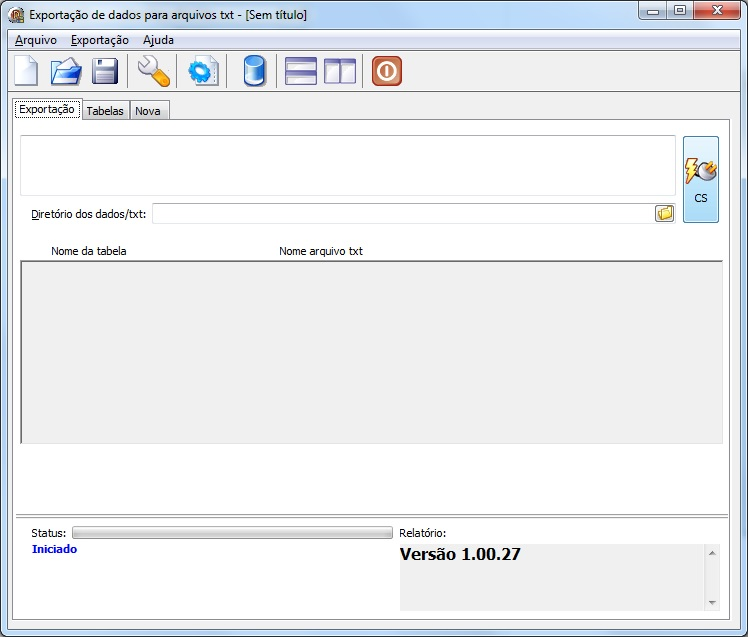The width and height of the screenshot is (748, 637).
Task: Open the Exportação menu
Action: pos(100,40)
